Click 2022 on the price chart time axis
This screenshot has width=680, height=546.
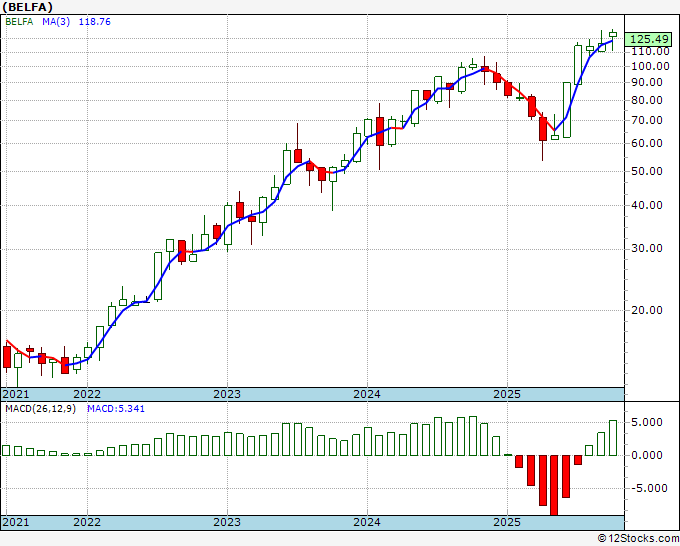pos(87,394)
